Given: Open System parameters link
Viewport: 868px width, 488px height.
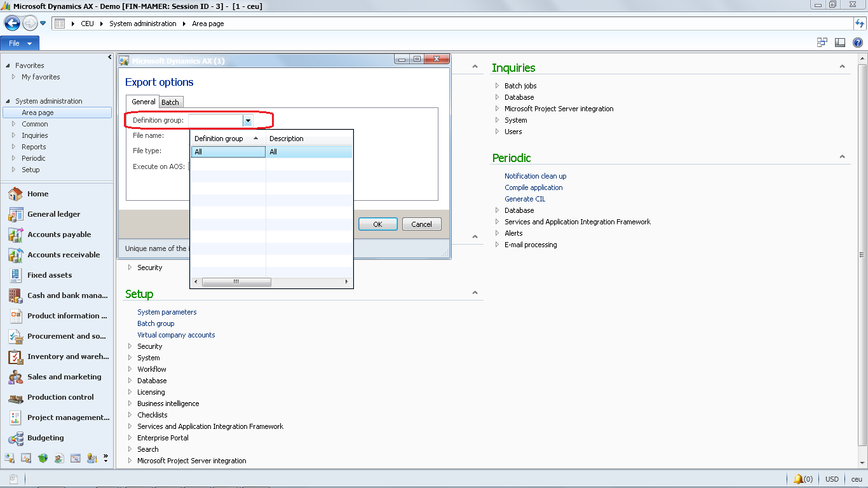Looking at the screenshot, I should coord(167,312).
